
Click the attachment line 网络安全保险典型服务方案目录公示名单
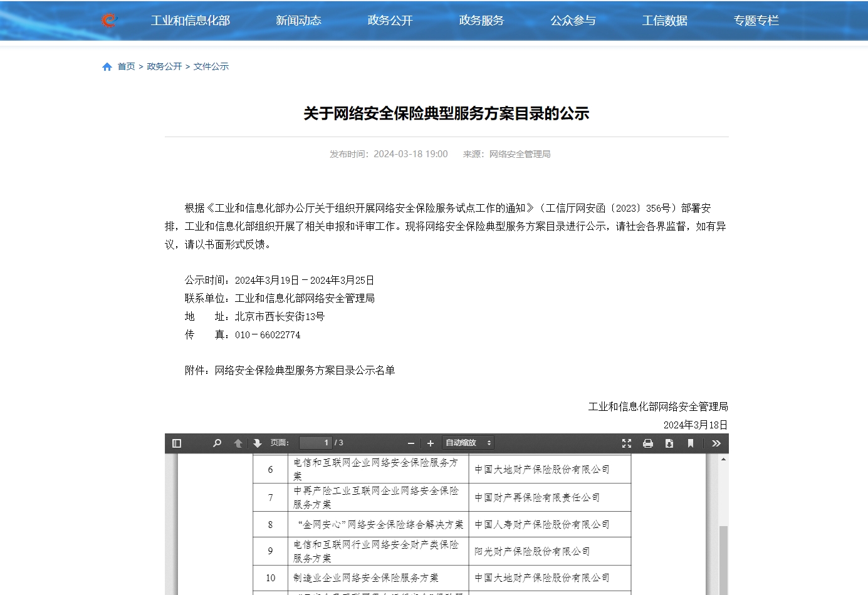305,371
